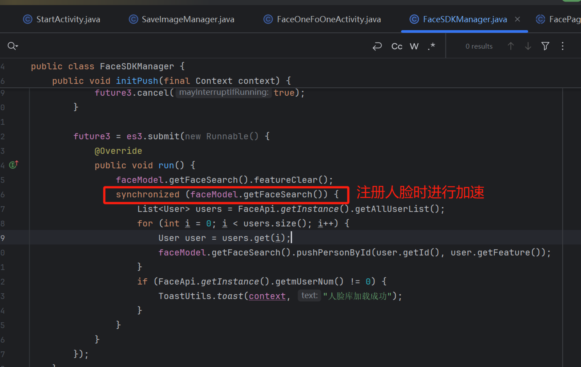Viewport: 582px width, 369px height.
Task: Toggle Match Case (Cc) option
Action: tap(397, 46)
